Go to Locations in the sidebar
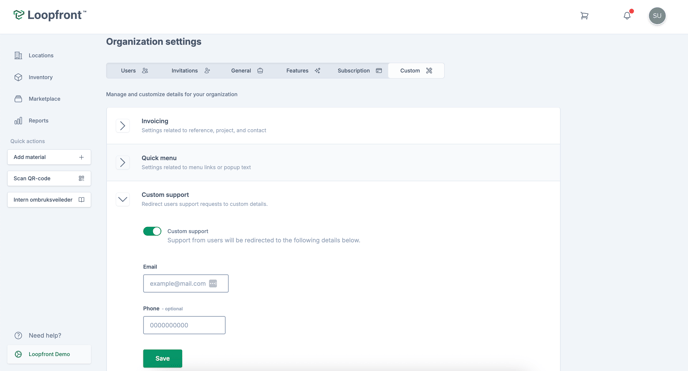The height and width of the screenshot is (371, 688). pyautogui.click(x=41, y=55)
